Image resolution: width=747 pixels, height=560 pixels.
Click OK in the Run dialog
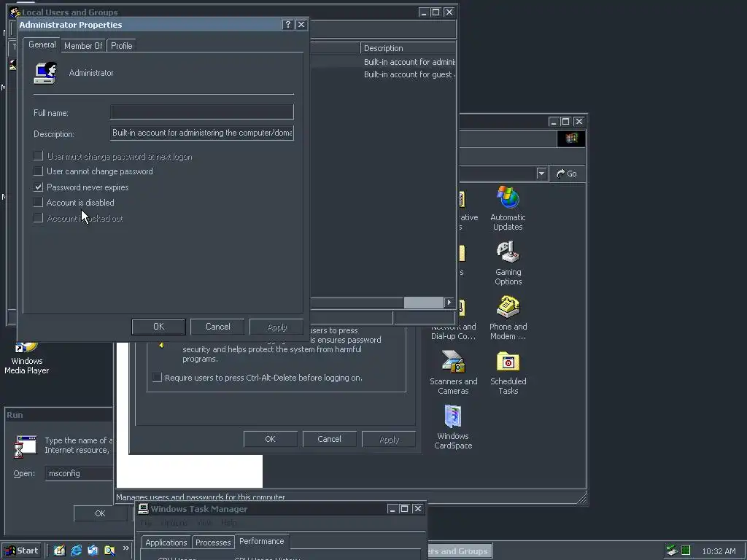click(x=100, y=513)
